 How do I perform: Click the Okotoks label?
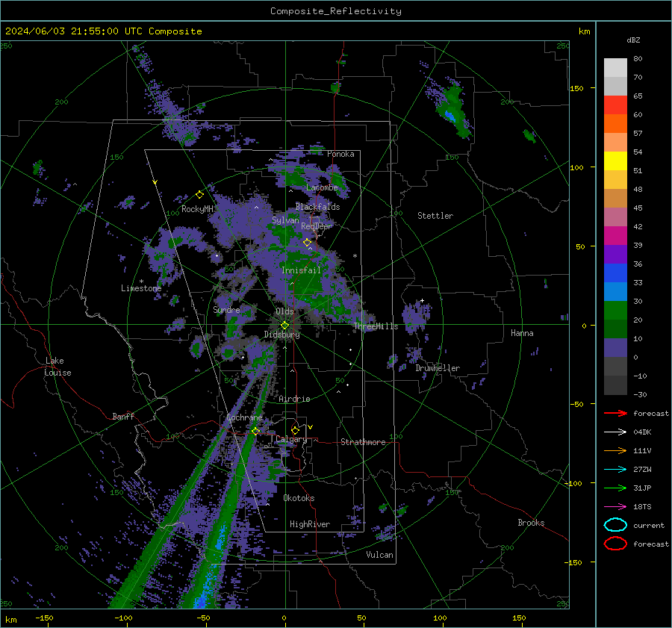(299, 498)
